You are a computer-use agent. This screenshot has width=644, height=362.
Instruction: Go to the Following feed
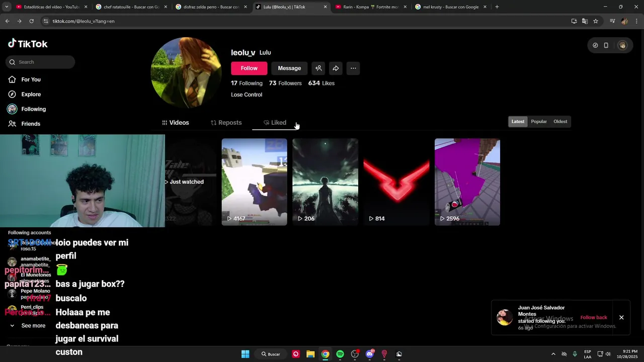pyautogui.click(x=27, y=109)
